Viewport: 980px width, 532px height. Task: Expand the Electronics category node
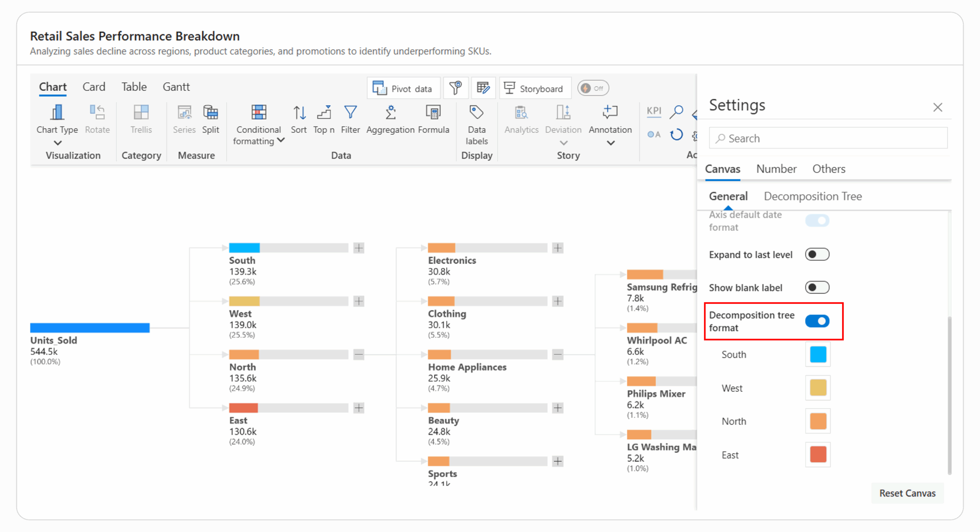click(558, 248)
